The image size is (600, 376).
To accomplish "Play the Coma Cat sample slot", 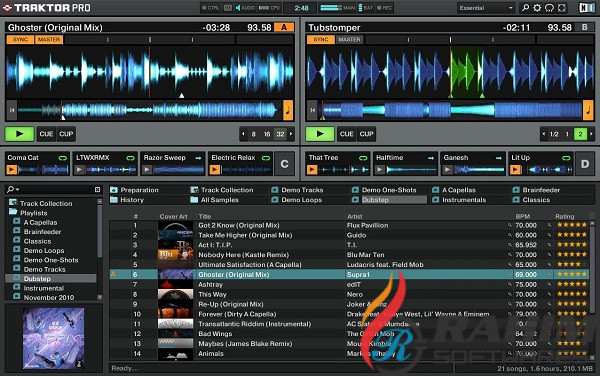I will tap(11, 169).
